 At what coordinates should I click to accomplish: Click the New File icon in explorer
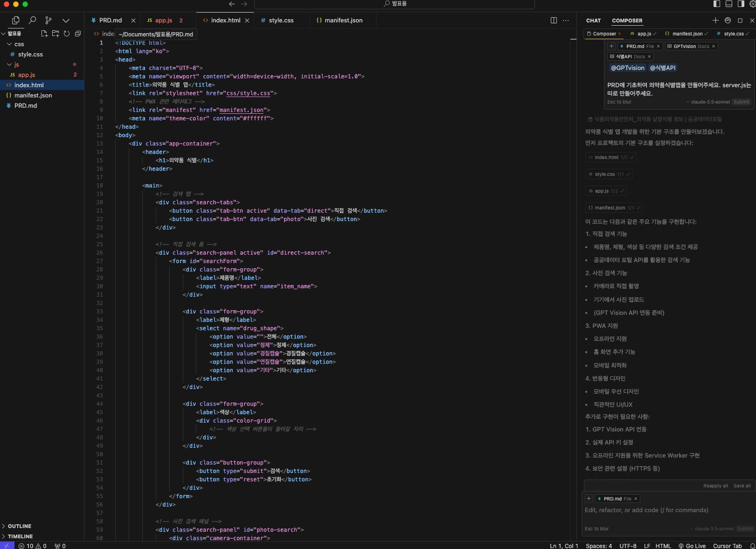(x=44, y=34)
